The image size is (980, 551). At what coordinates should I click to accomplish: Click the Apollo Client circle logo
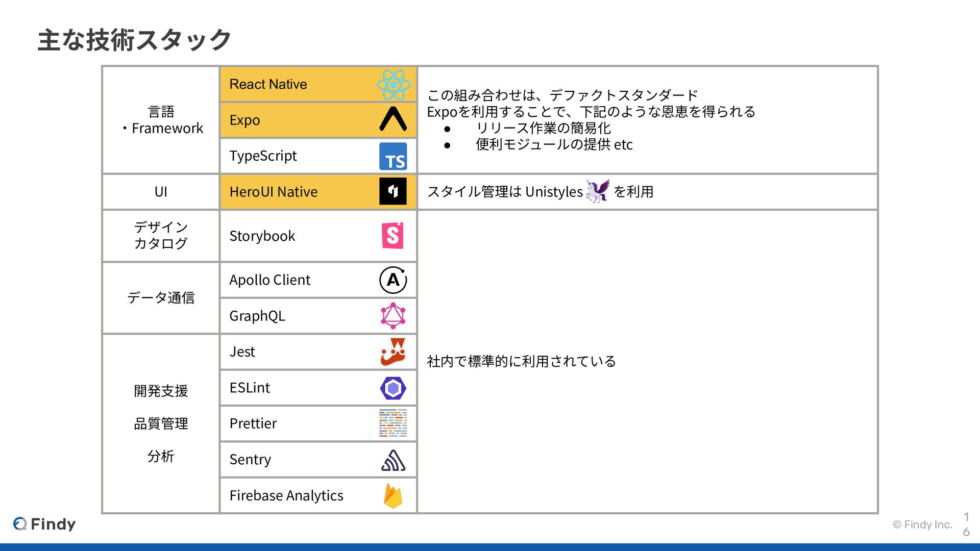coord(393,280)
